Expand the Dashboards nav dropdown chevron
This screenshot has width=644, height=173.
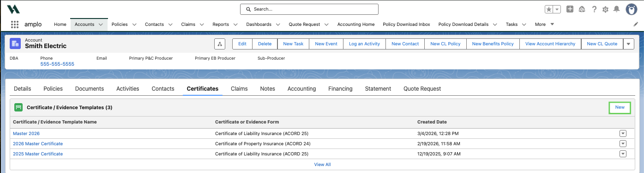tap(278, 25)
